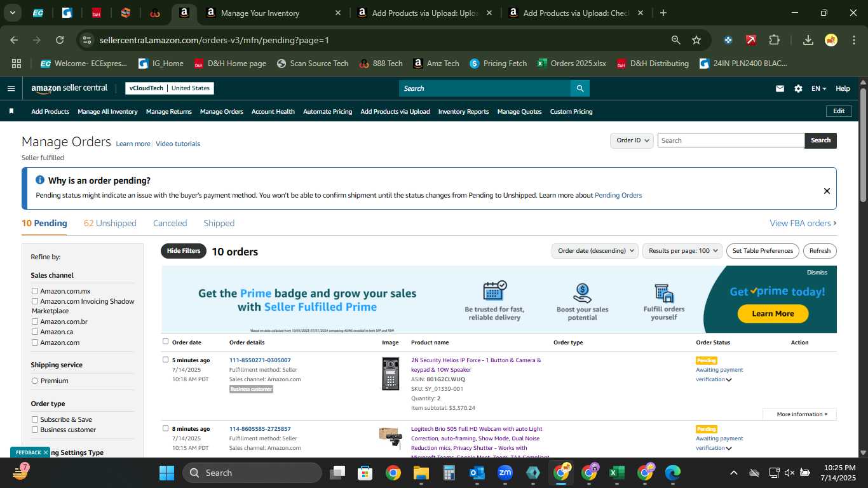The image size is (868, 488).
Task: Expand Awaiting payment verification for 2N Security order
Action: pos(729,380)
